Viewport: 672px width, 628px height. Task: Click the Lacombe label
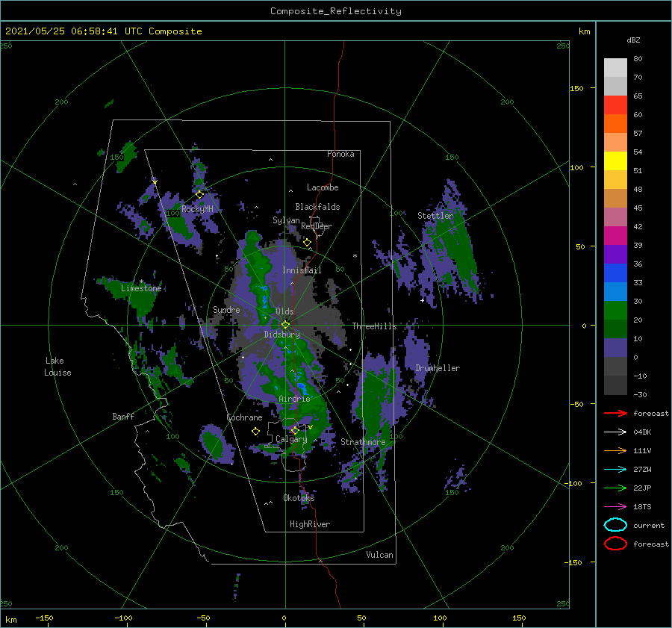tap(323, 187)
